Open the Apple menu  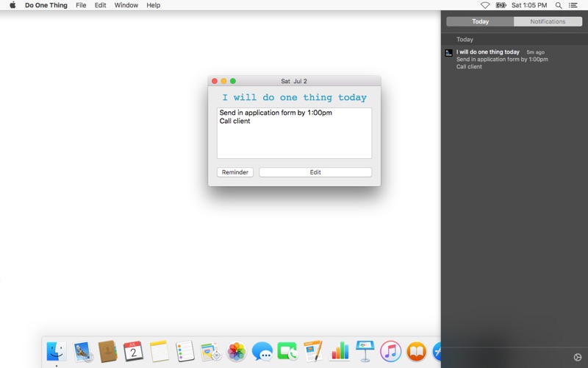pos(12,5)
